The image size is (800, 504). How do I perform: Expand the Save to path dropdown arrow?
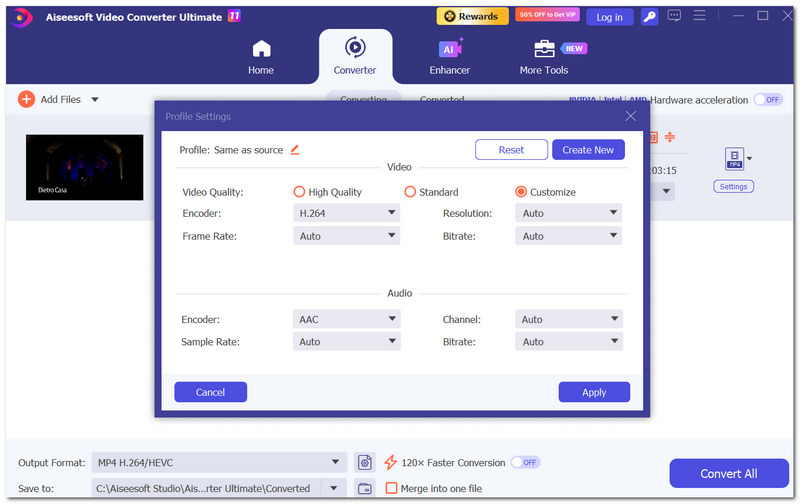(x=334, y=488)
